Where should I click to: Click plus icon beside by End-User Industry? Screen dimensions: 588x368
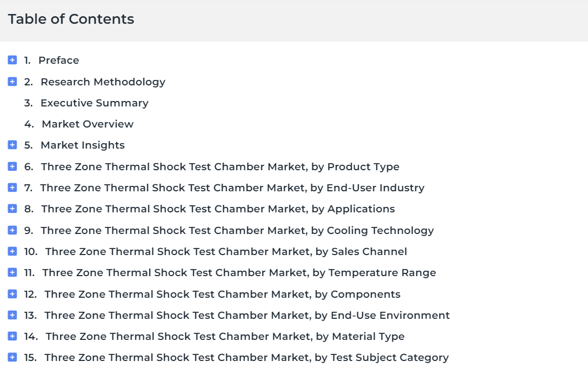[x=12, y=187]
